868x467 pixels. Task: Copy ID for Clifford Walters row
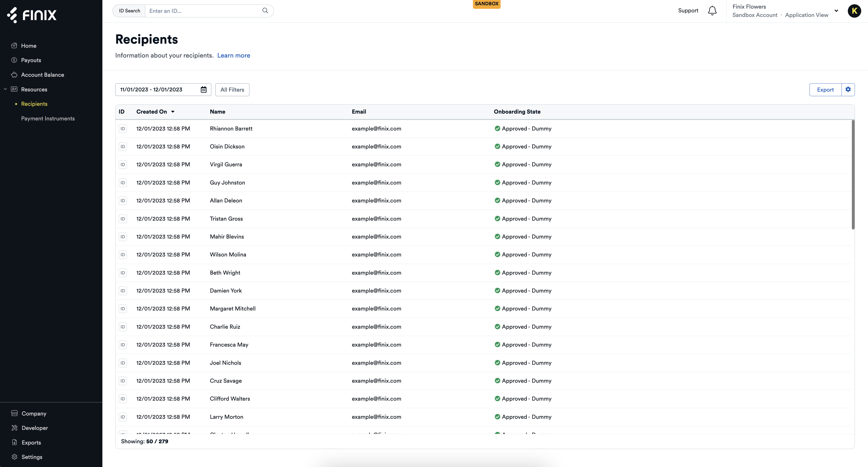[x=123, y=399]
